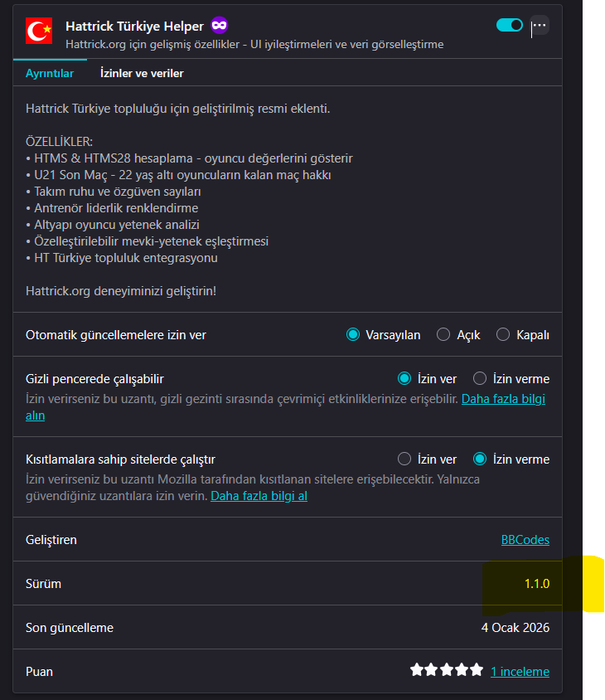Image resolution: width=605 pixels, height=700 pixels.
Task: Click the Puan label
Action: coord(39,672)
